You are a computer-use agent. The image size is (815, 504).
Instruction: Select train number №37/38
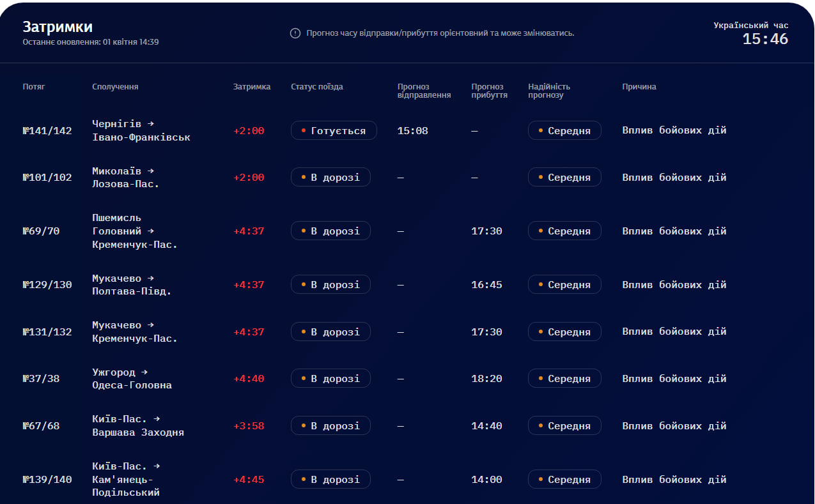coord(41,379)
